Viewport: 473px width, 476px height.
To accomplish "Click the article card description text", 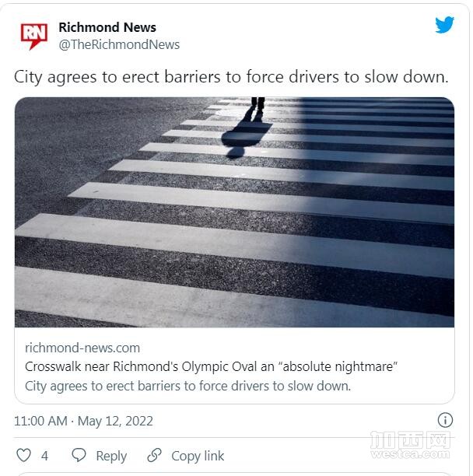I will (x=188, y=386).
